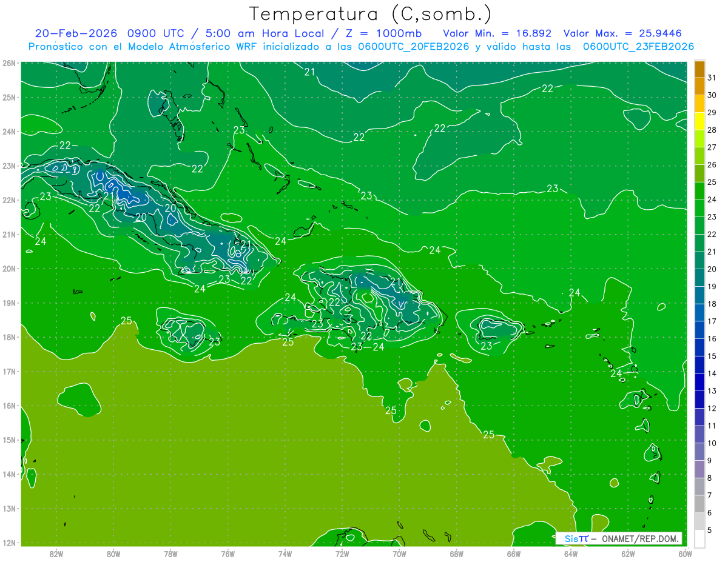The image size is (728, 562).
Task: Click the latitude axis label "15N"
Action: coord(9,440)
